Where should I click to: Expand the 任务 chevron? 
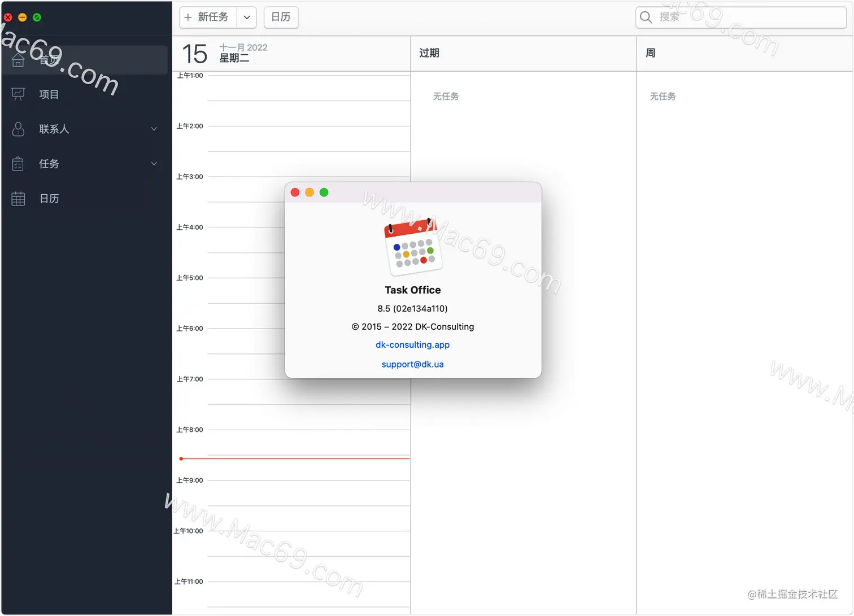[154, 164]
